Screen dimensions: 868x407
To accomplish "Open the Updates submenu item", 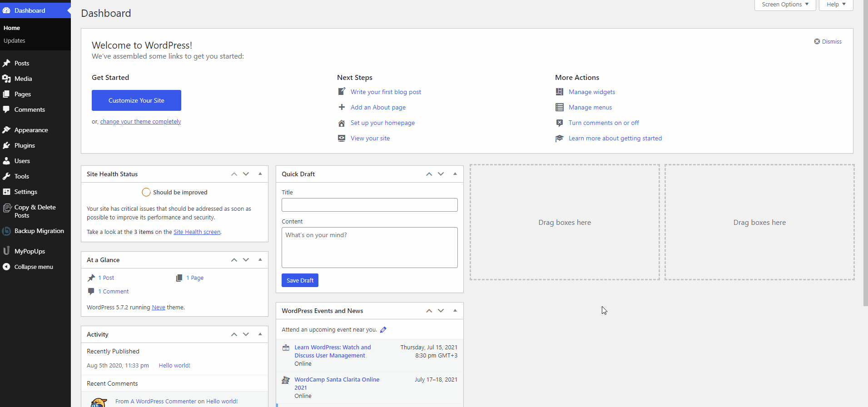I will point(15,41).
